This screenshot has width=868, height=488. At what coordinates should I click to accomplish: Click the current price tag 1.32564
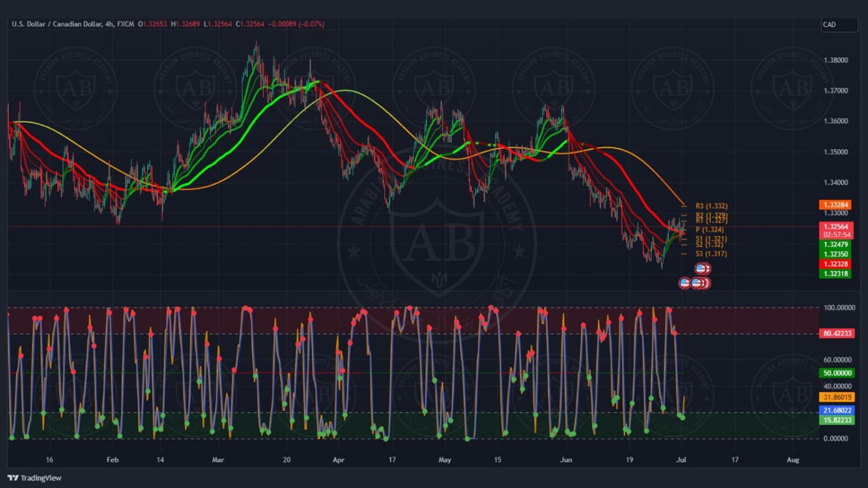pos(835,227)
